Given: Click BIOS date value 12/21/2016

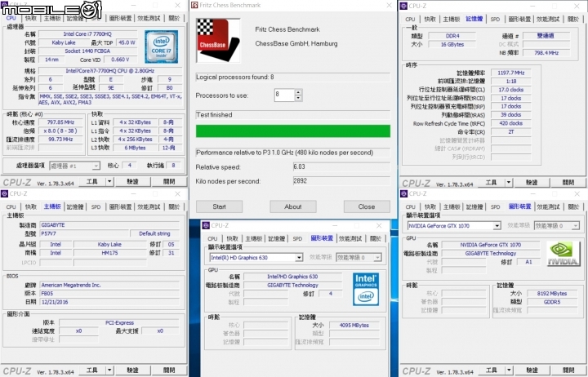Looking at the screenshot, I should [110, 302].
